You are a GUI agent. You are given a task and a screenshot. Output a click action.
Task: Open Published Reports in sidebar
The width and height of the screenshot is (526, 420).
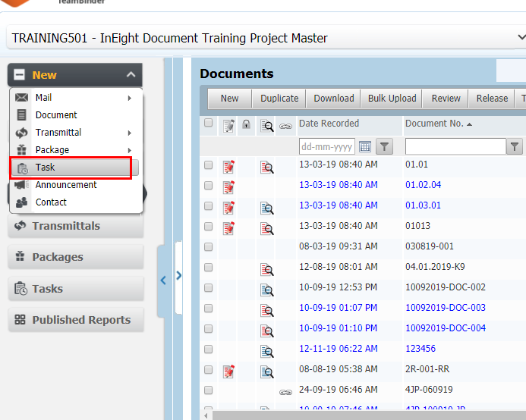[76, 319]
